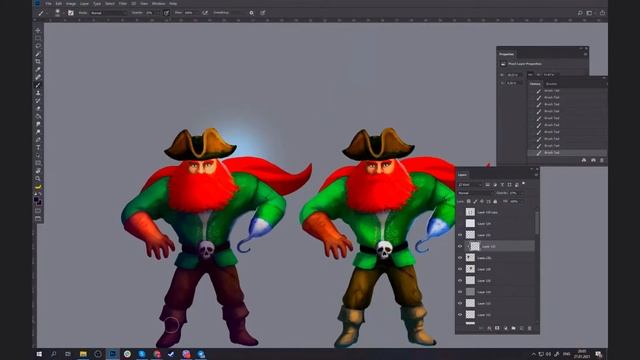The width and height of the screenshot is (640, 360).
Task: Select the Crop tool
Action: pos(38,61)
